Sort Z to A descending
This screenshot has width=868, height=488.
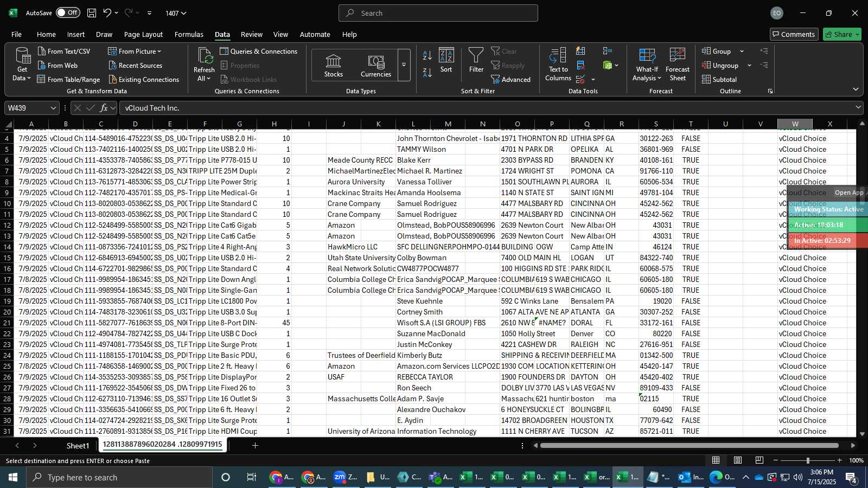click(x=427, y=72)
